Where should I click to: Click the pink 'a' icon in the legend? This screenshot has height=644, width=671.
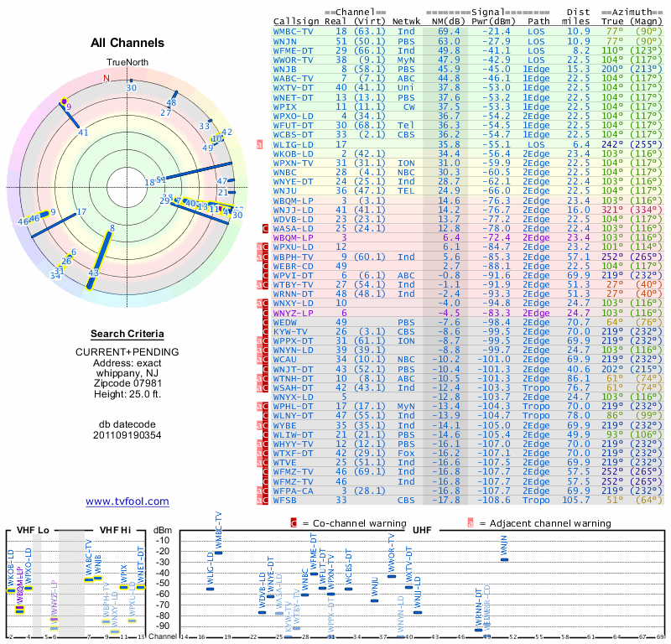coord(471,523)
